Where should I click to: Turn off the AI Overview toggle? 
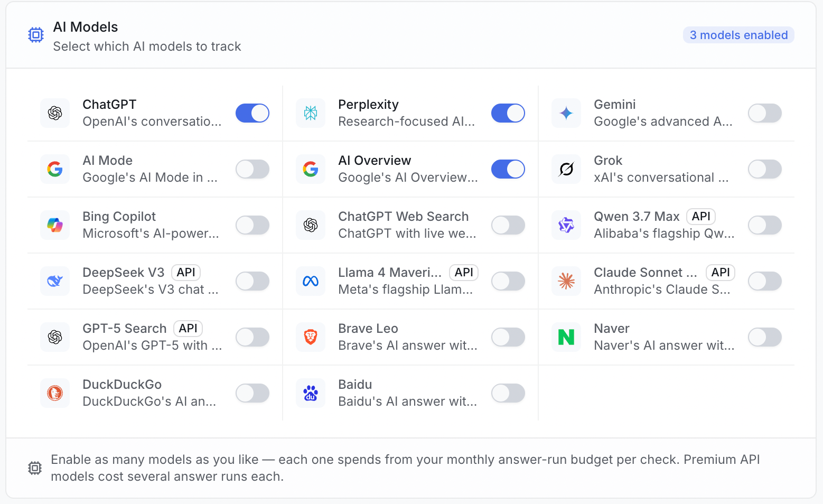[508, 169]
